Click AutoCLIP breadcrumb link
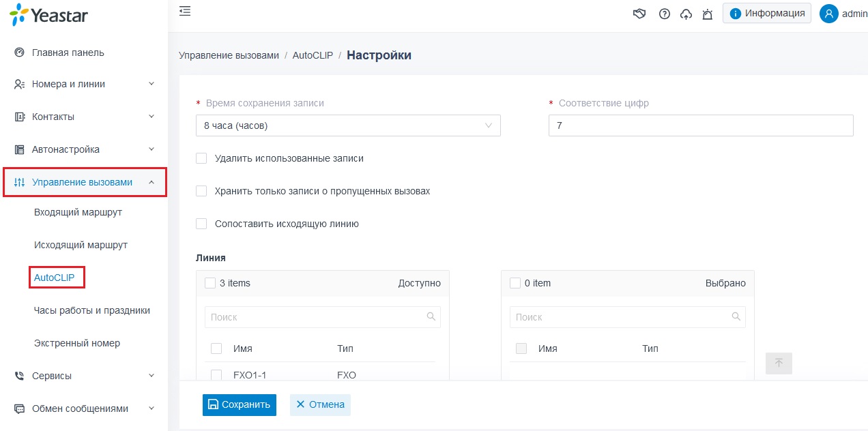The image size is (868, 431). click(x=313, y=55)
